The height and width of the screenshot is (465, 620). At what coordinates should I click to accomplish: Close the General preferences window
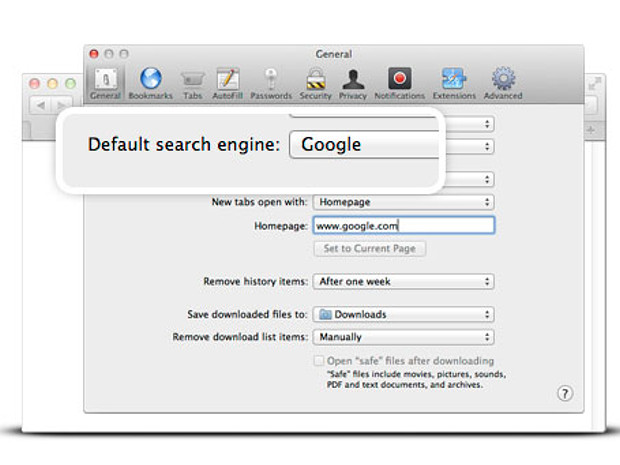point(94,54)
